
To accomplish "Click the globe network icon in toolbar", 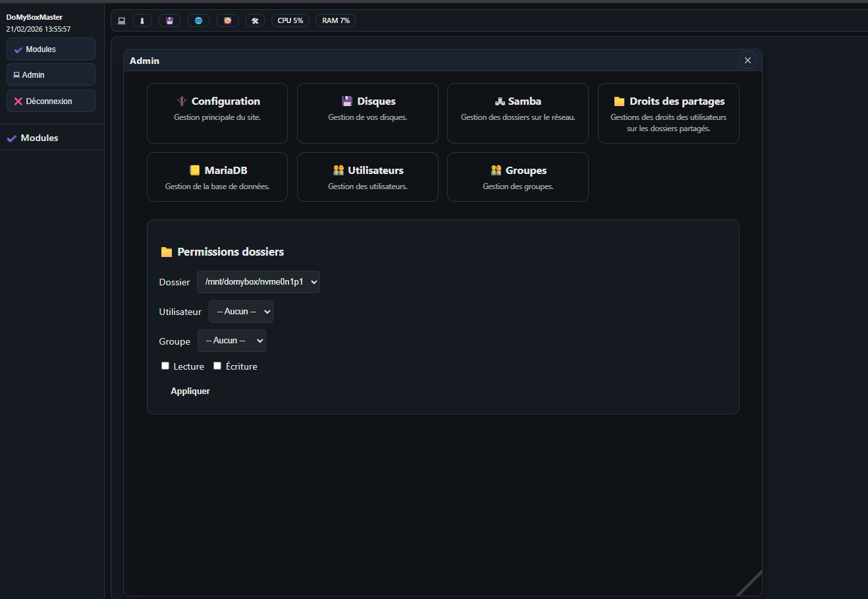I will coord(198,20).
